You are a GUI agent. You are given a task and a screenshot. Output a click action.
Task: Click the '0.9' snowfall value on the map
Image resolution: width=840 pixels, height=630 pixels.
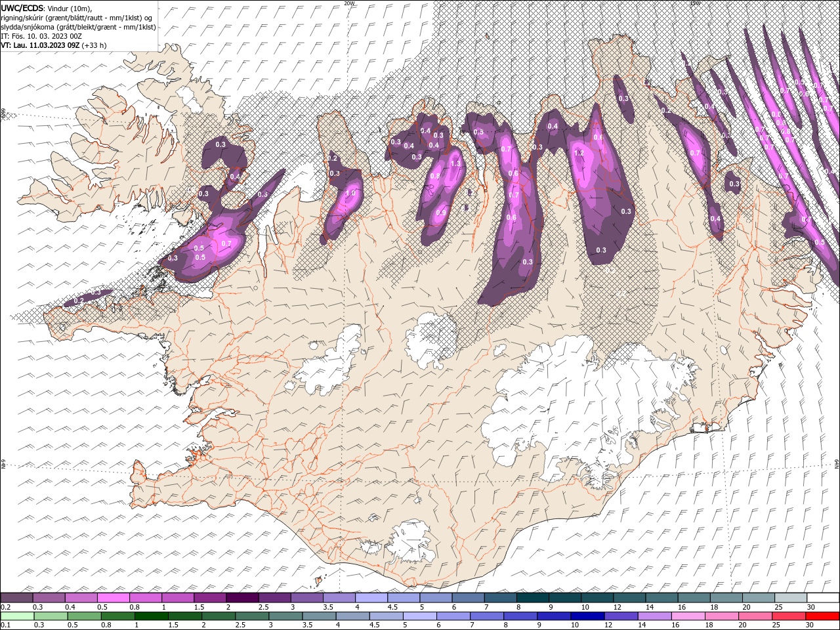point(441,213)
